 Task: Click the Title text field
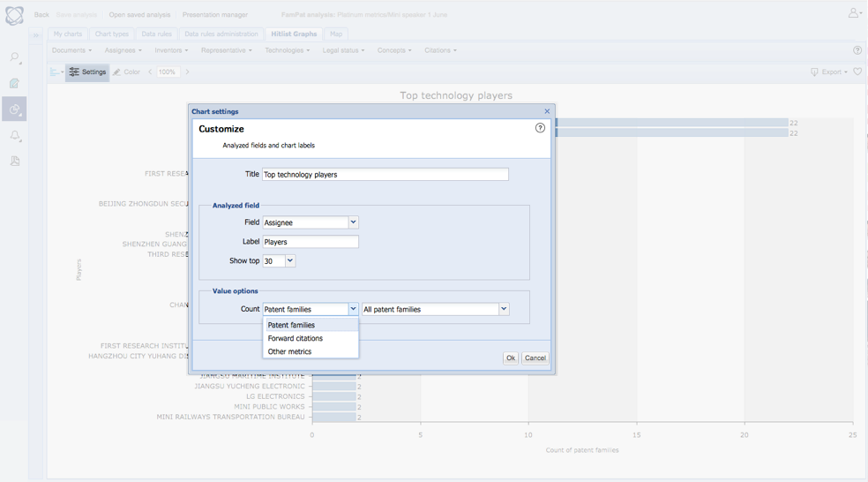pyautogui.click(x=385, y=175)
